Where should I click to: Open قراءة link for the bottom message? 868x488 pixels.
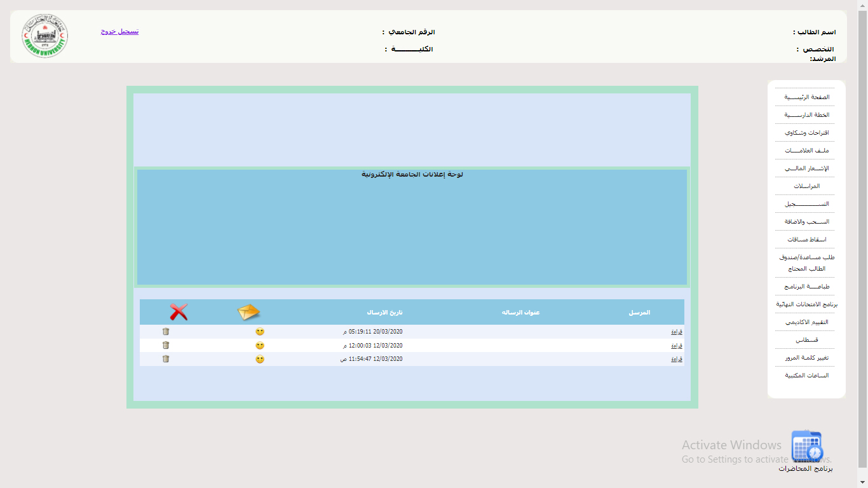point(677,359)
